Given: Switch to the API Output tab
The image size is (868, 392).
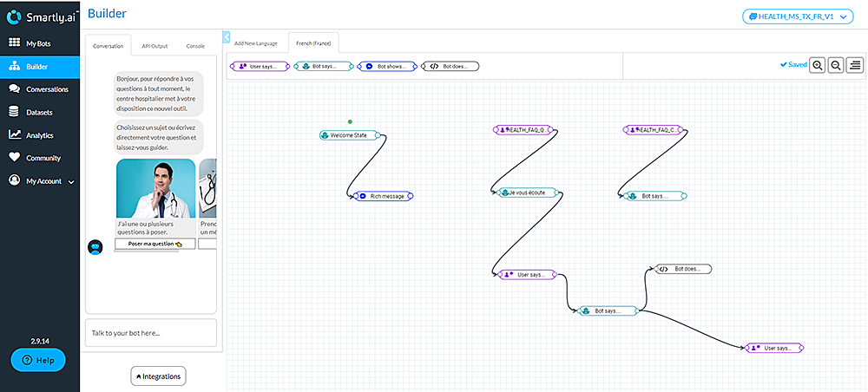Looking at the screenshot, I should click(155, 45).
